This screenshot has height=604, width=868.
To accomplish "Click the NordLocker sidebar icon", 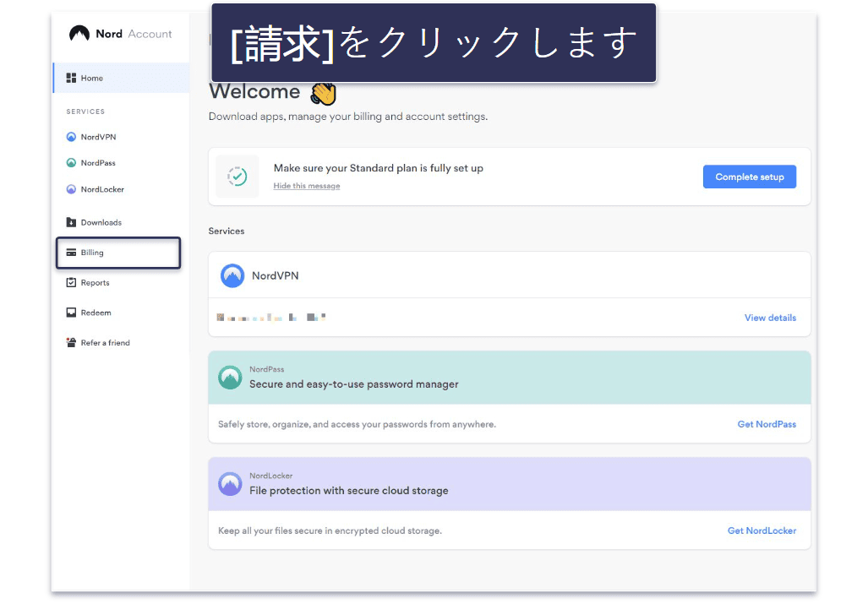I will (71, 189).
